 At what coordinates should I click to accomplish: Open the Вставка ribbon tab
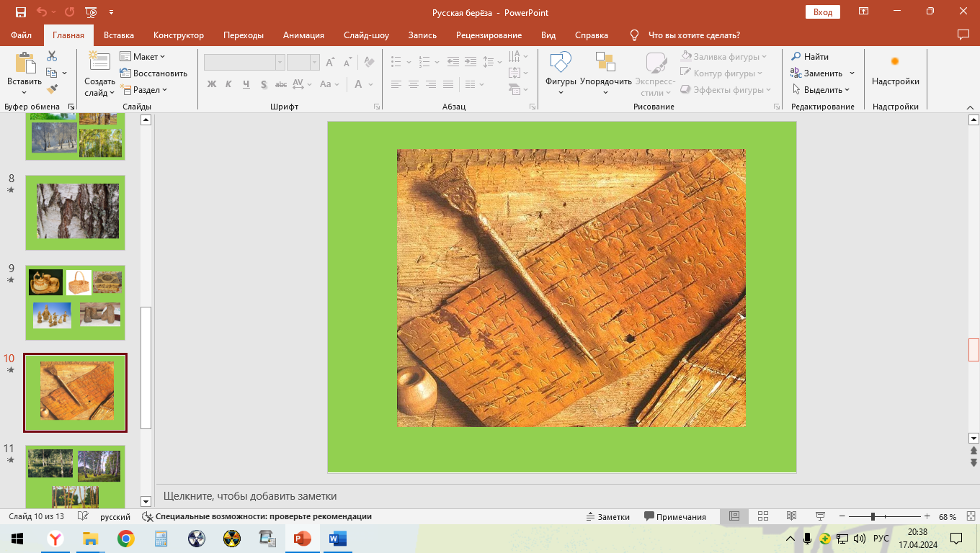coord(119,35)
